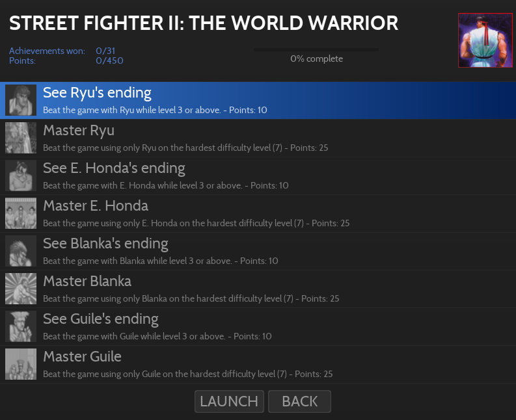Click the 0% complete progress bar
Viewport: 516px width, 420px height.
pos(316,49)
